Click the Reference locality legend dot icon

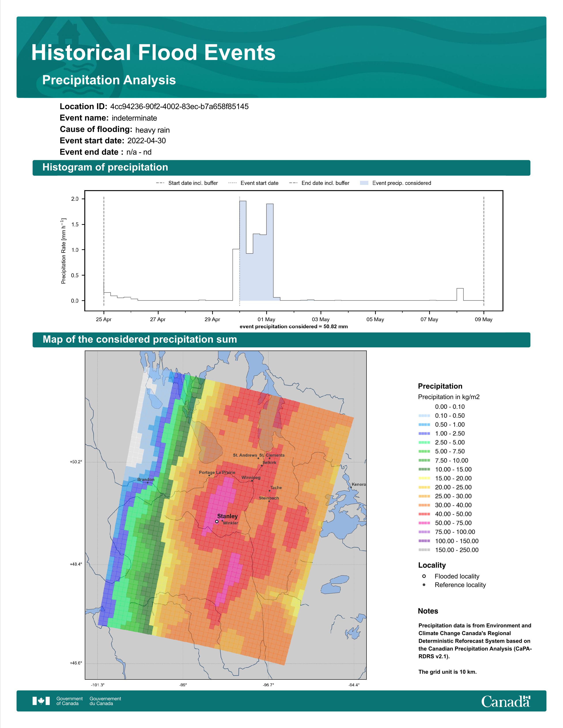click(424, 585)
